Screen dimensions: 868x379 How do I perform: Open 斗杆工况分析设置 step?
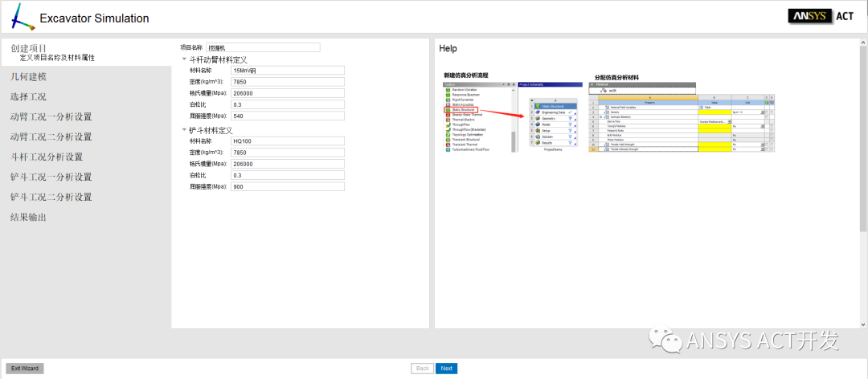pyautogui.click(x=47, y=157)
